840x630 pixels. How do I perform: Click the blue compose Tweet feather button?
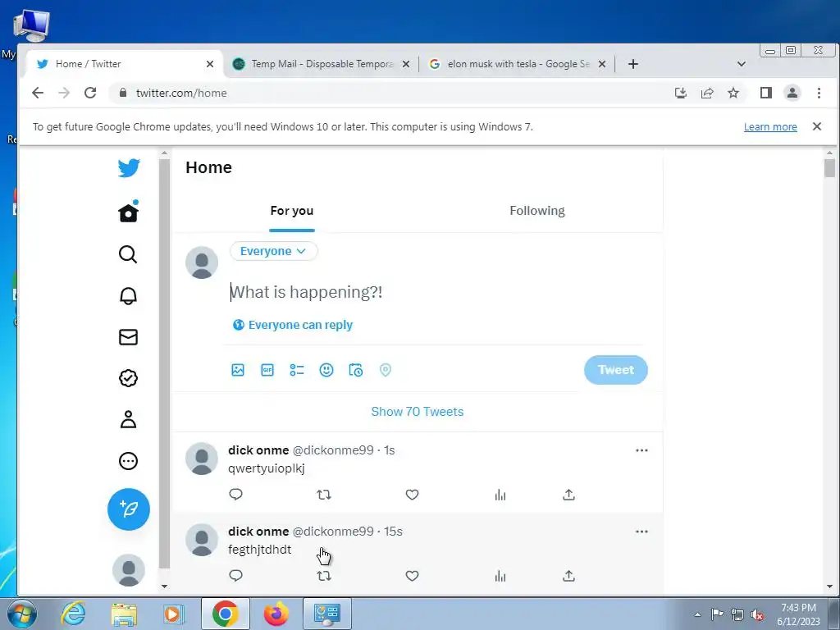pyautogui.click(x=129, y=509)
